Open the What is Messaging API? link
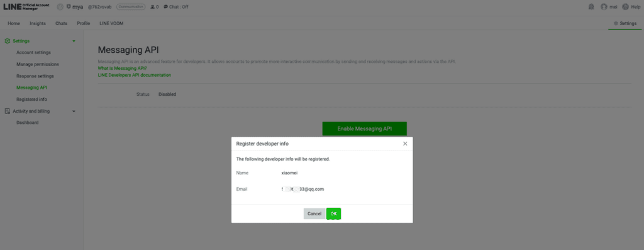Image resolution: width=644 pixels, height=250 pixels. pyautogui.click(x=123, y=68)
